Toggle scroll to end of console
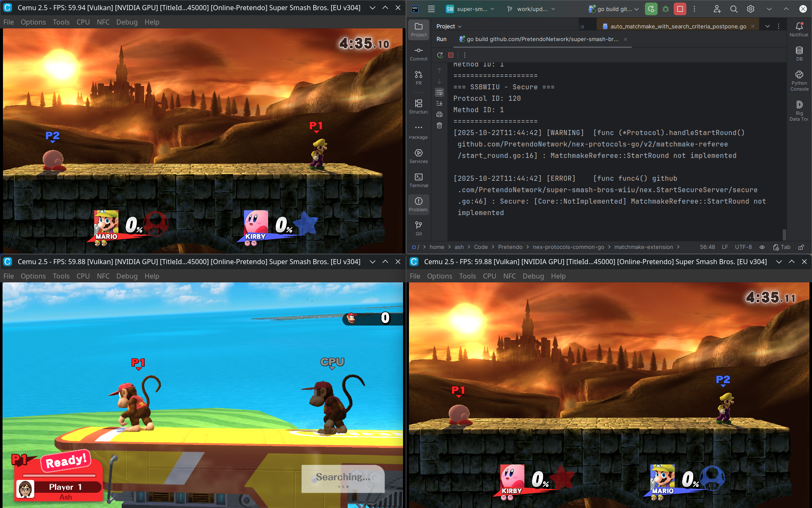 (x=439, y=103)
